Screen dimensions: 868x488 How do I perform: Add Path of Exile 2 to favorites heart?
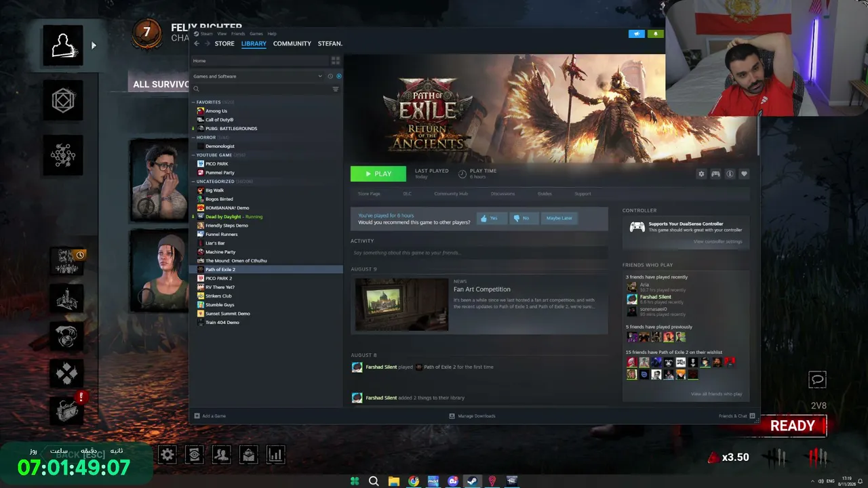[744, 174]
